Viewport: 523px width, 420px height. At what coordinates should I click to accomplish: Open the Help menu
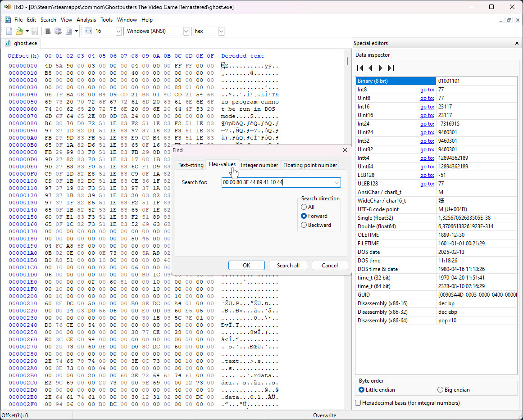point(147,20)
